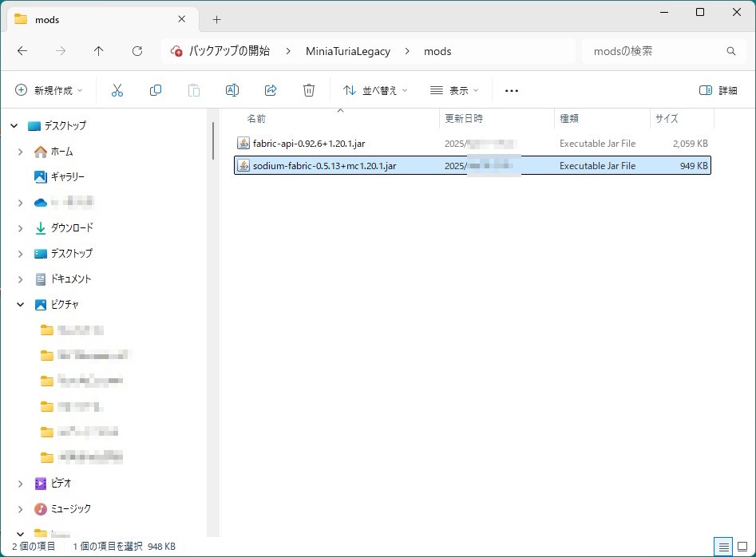
Task: Expand the OneDrive tree node chevron
Action: click(x=20, y=203)
